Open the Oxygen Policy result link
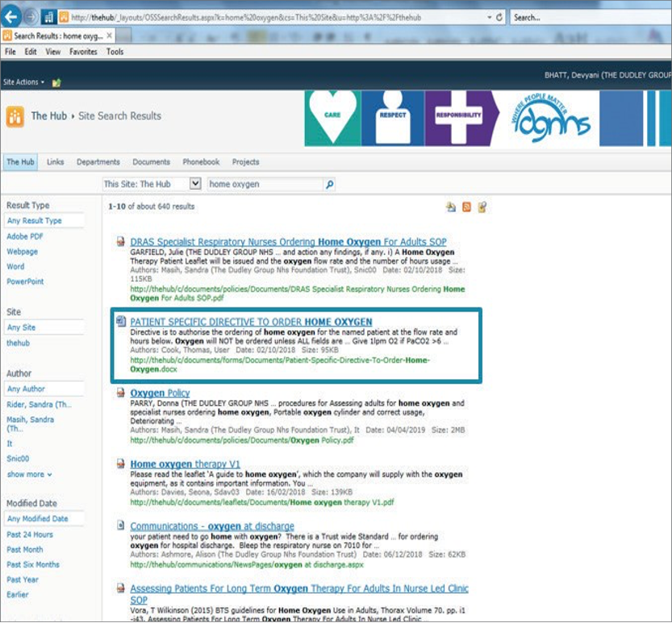This screenshot has width=672, height=623. click(x=160, y=394)
